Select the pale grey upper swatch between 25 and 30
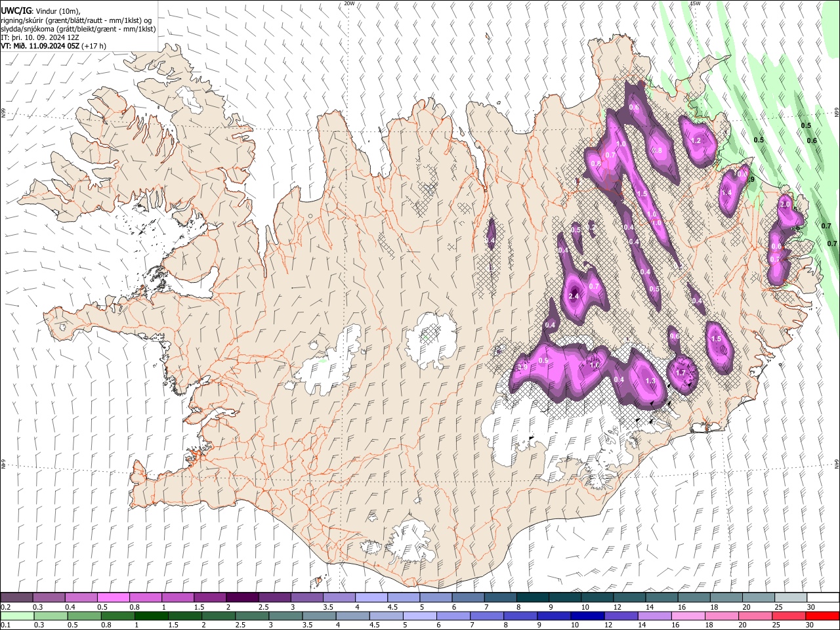840x630 pixels. (791, 597)
